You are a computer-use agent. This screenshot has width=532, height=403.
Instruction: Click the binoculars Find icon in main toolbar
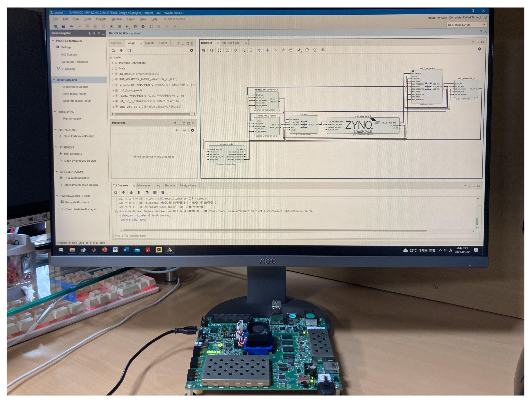point(112,26)
